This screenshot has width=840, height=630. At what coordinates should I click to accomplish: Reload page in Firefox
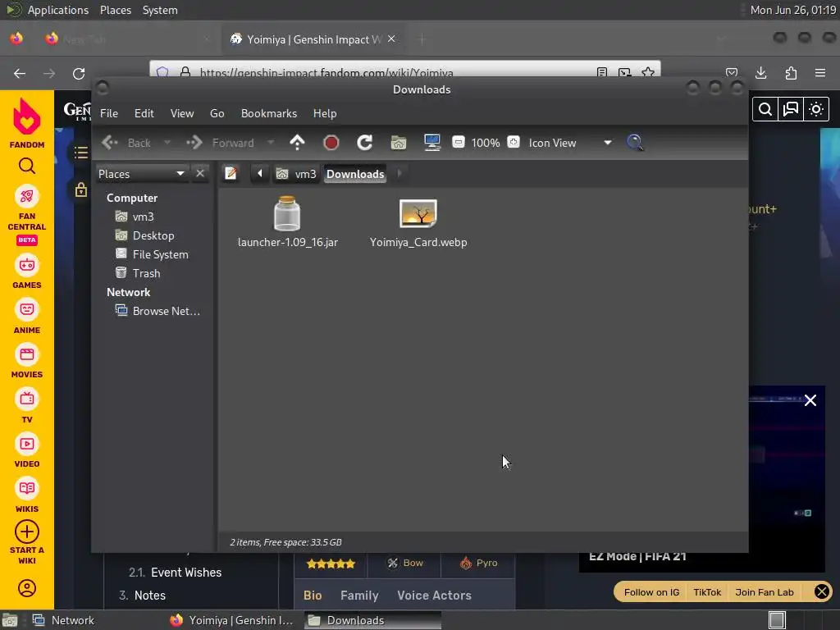(79, 73)
